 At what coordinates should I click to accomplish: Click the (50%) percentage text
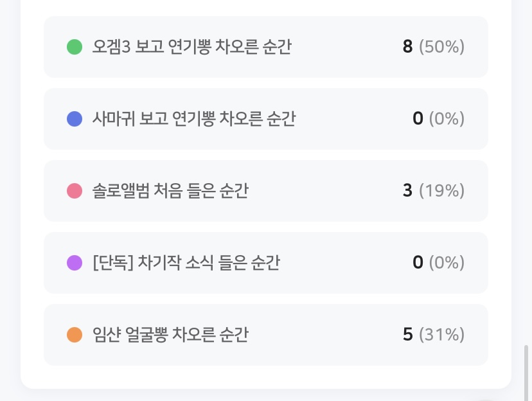pos(441,47)
